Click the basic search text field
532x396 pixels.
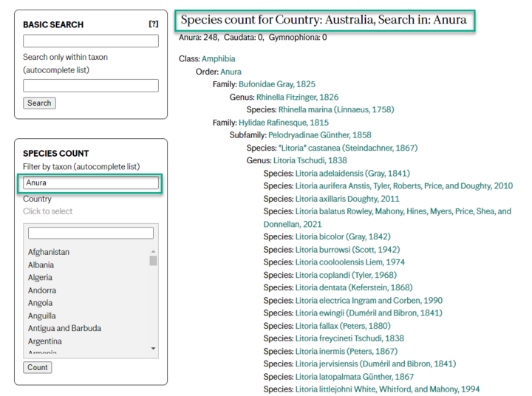[91, 41]
